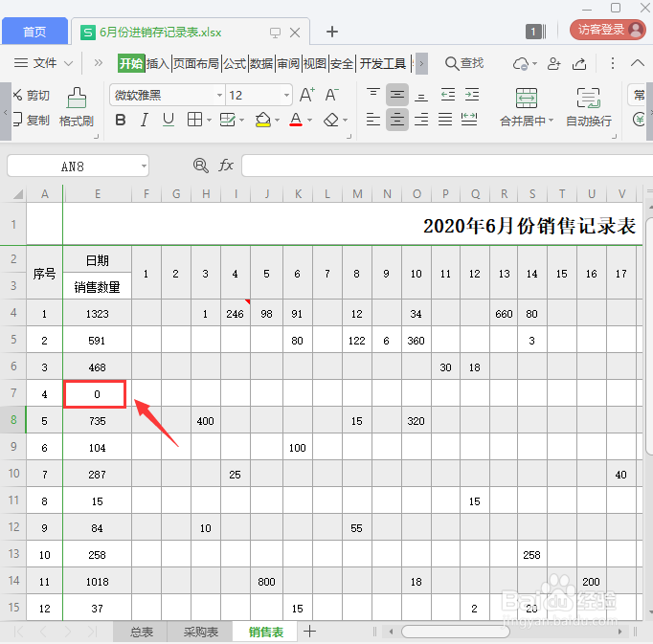The image size is (653, 644).
Task: Click the eraser clear-format icon
Action: 331,120
